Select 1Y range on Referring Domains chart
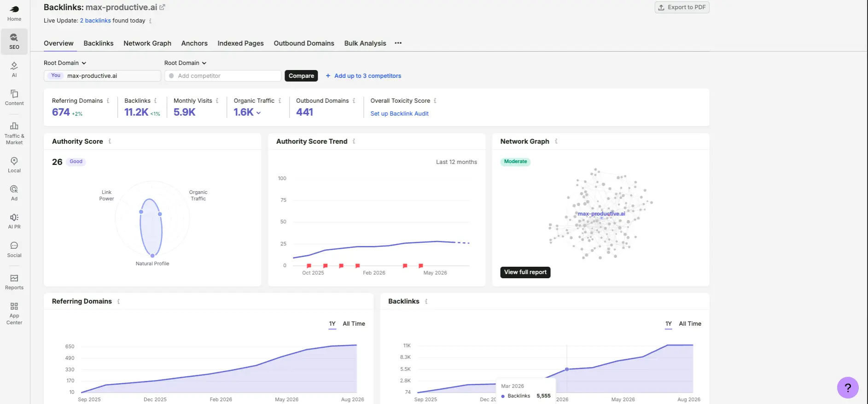Image resolution: width=868 pixels, height=404 pixels. [x=332, y=324]
